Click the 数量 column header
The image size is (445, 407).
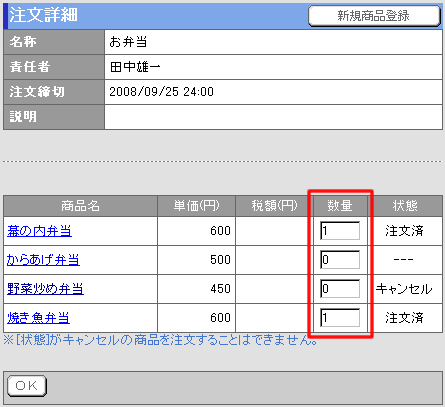click(x=340, y=206)
